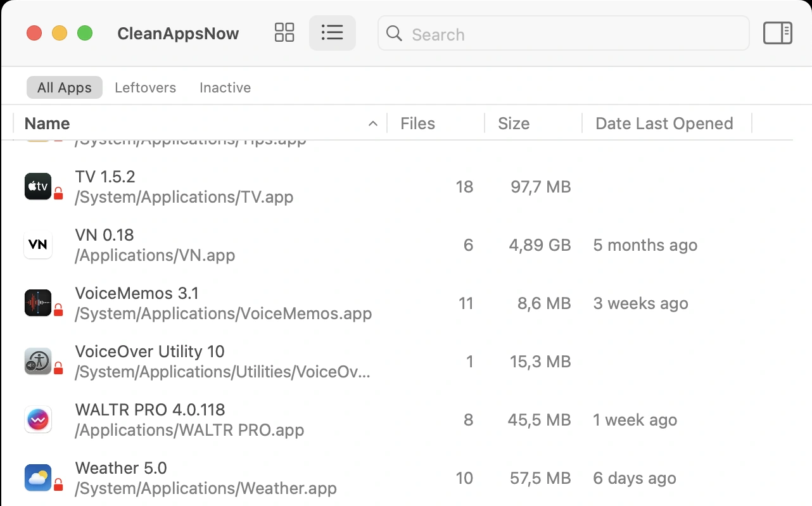
Task: Click the WALTR PRO app icon
Action: tap(38, 419)
